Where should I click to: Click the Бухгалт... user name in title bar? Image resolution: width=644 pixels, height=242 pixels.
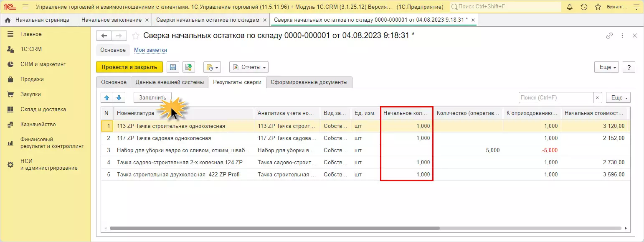617,7
